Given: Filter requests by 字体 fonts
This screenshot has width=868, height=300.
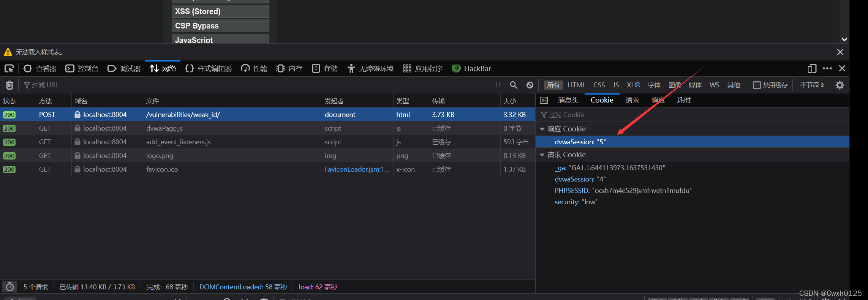Looking at the screenshot, I should tap(654, 85).
